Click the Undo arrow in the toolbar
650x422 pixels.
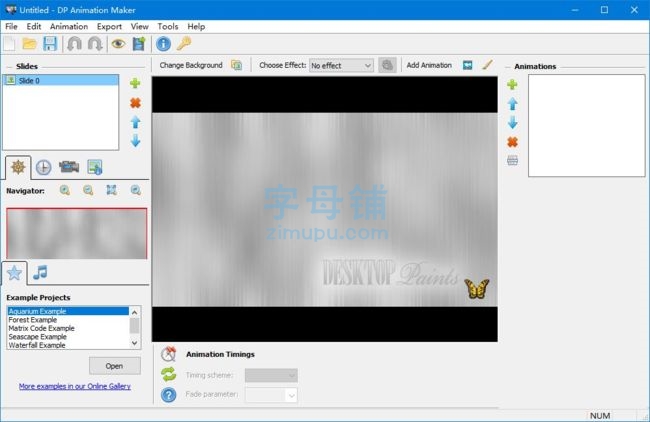point(75,44)
